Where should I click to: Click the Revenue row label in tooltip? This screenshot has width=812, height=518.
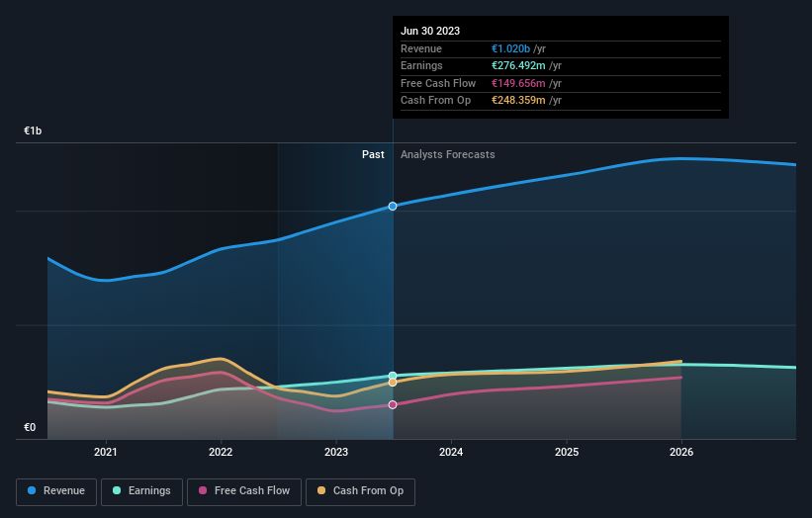click(x=421, y=48)
